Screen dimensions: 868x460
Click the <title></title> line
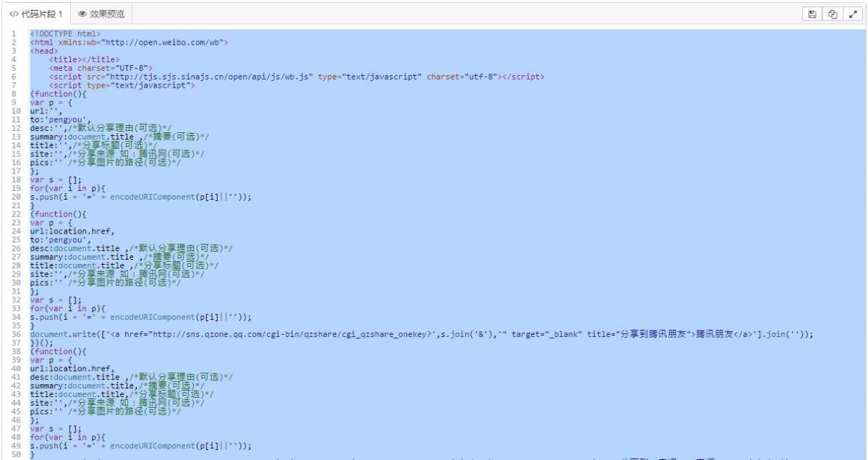pos(85,60)
